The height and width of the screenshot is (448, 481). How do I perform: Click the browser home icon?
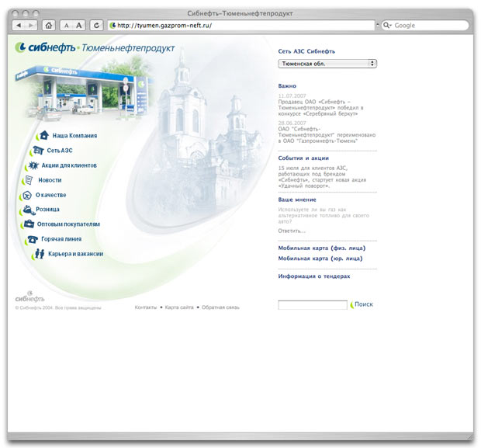click(x=49, y=26)
